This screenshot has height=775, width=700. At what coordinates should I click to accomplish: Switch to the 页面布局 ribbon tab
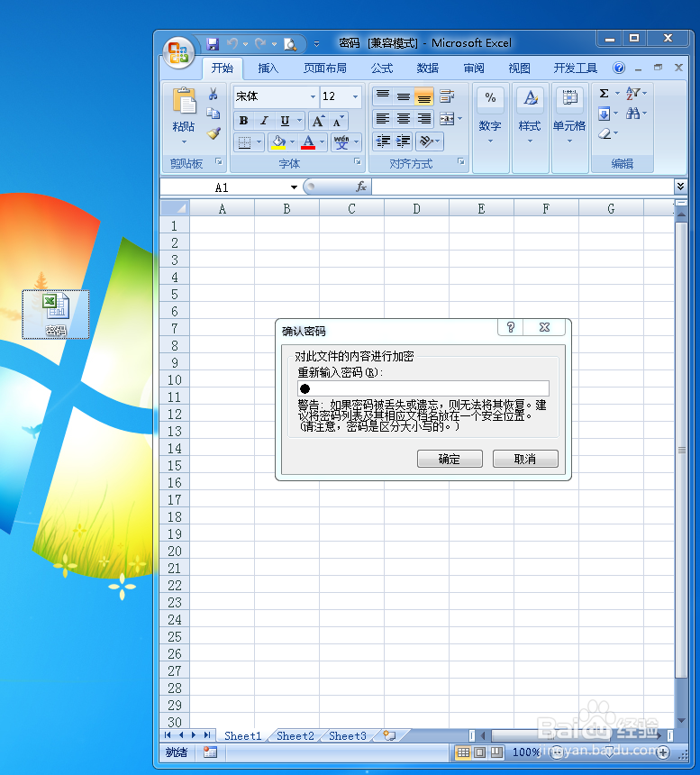324,68
